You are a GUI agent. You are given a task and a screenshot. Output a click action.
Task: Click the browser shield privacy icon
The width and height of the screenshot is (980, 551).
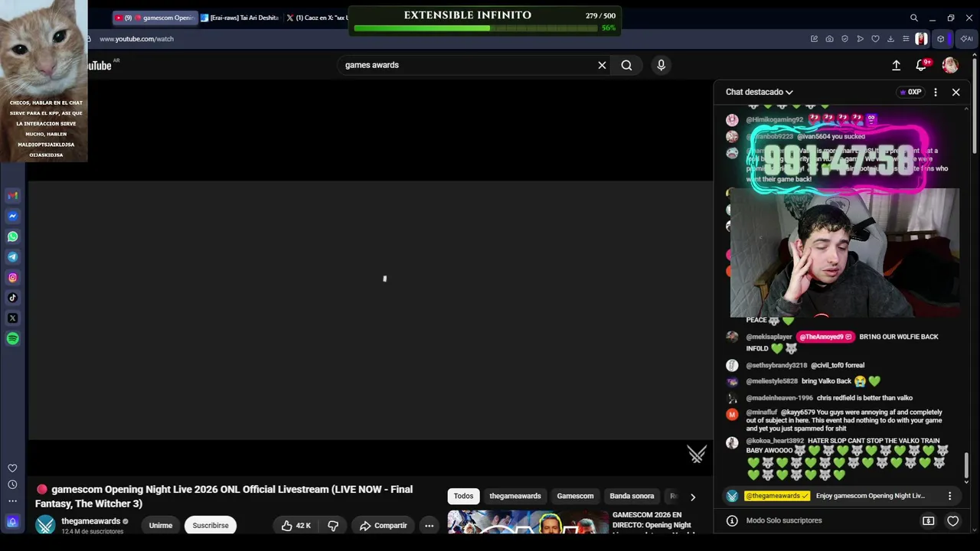(x=844, y=39)
